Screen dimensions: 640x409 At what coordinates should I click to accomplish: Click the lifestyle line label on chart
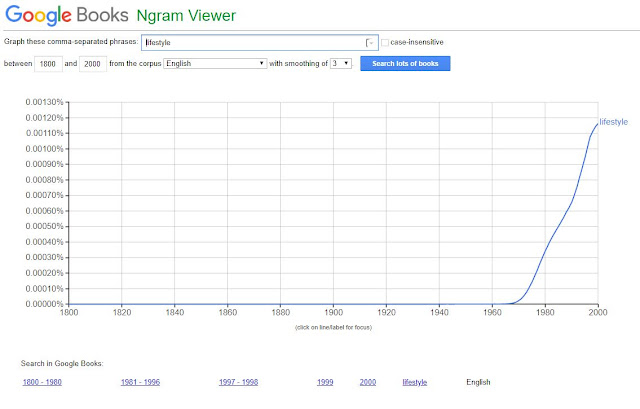click(x=613, y=122)
